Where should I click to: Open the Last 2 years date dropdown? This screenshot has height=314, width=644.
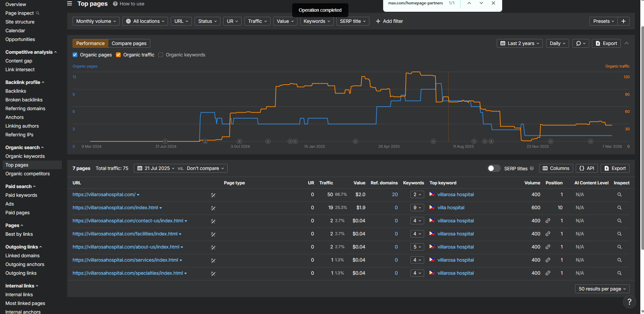click(x=520, y=43)
